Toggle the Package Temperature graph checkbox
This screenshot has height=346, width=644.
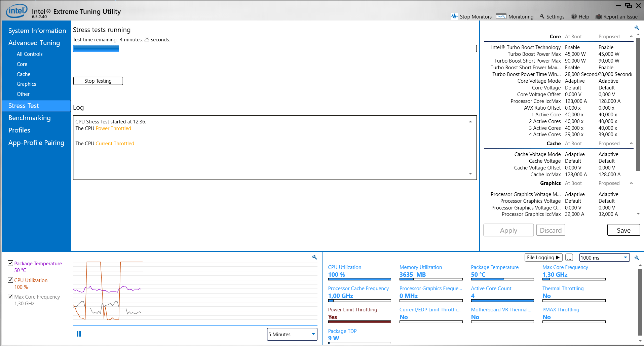[10, 263]
